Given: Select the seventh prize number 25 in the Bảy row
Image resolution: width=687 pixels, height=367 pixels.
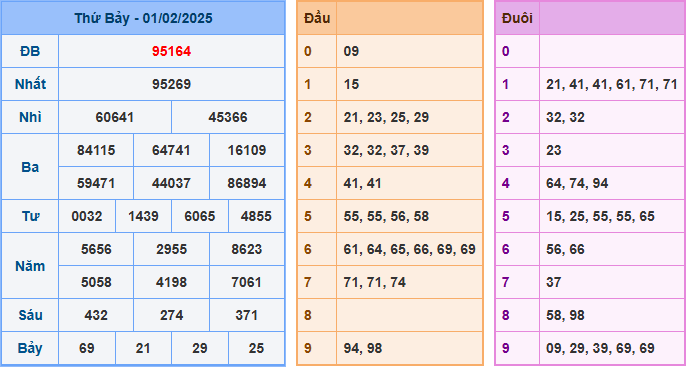Looking at the screenshot, I should point(256,348).
